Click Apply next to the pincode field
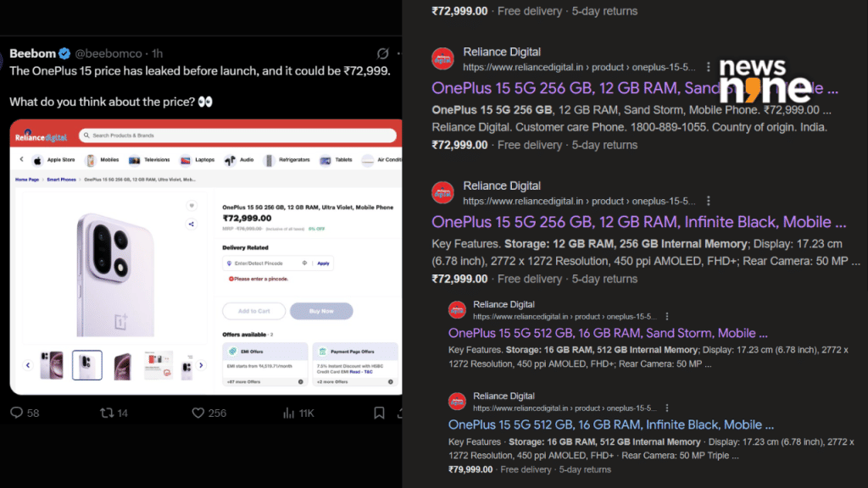Image resolution: width=868 pixels, height=488 pixels. (324, 263)
